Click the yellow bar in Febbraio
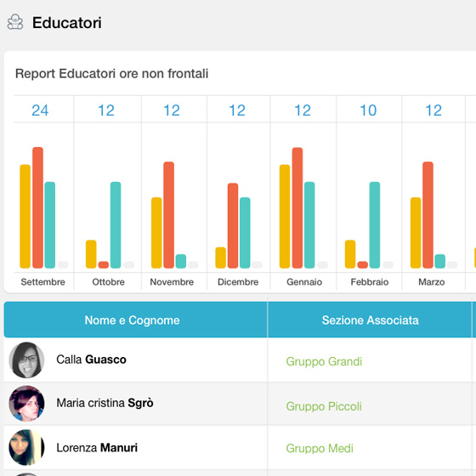This screenshot has height=476, width=476. click(350, 254)
